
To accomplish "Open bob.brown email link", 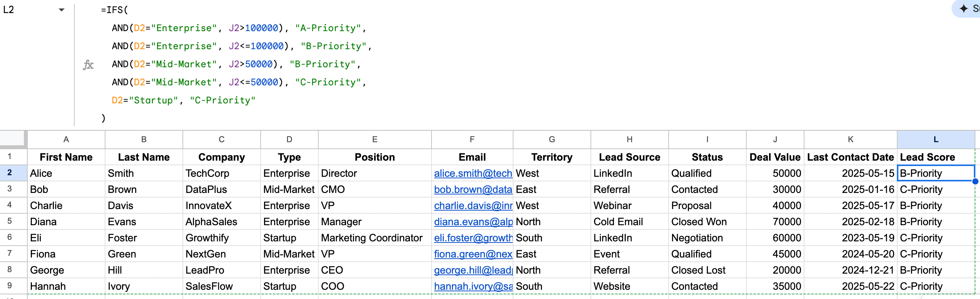I will pos(473,189).
